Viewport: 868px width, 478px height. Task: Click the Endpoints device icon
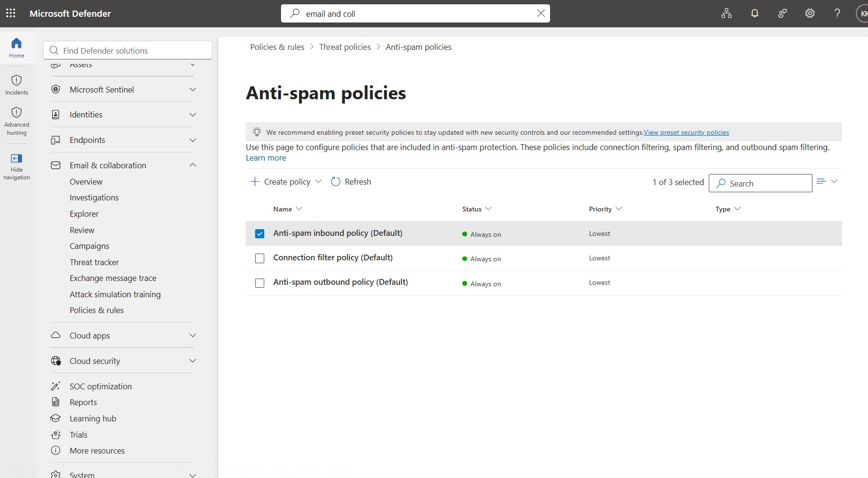[56, 140]
